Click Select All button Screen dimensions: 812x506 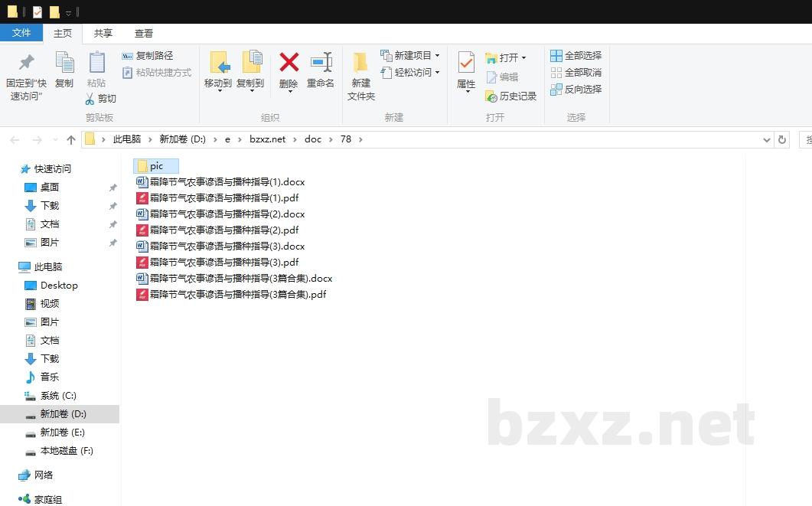(576, 56)
